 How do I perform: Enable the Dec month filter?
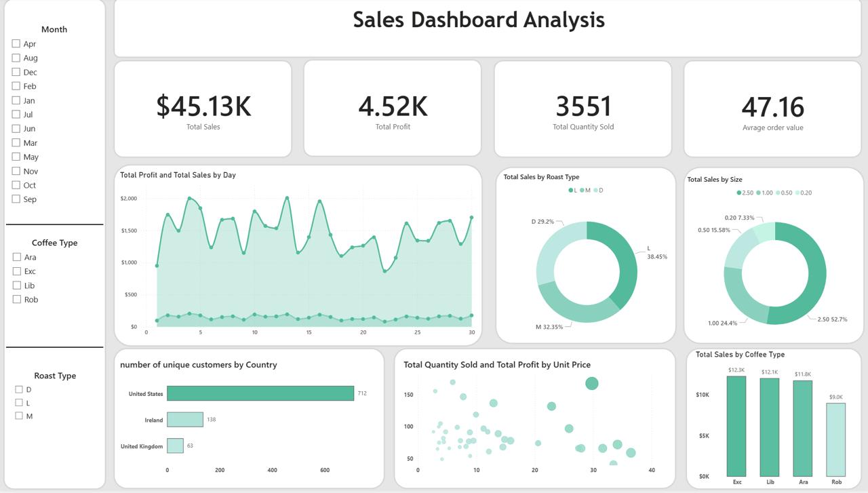click(16, 72)
